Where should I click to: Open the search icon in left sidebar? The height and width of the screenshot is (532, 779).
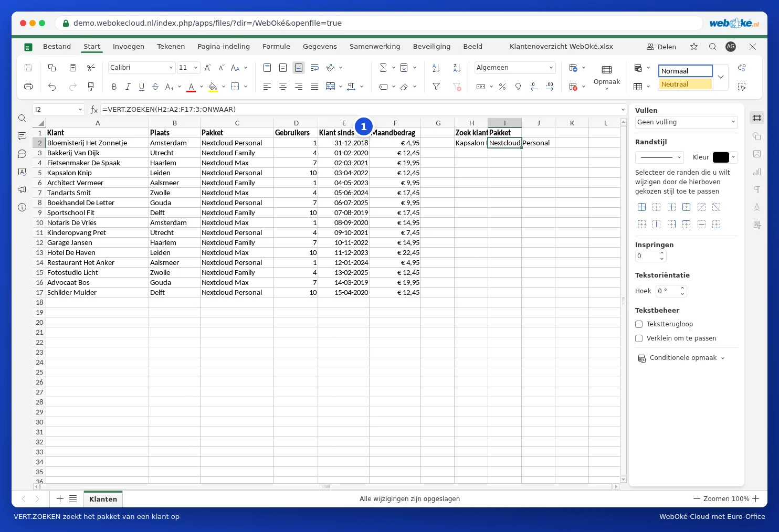coord(22,119)
